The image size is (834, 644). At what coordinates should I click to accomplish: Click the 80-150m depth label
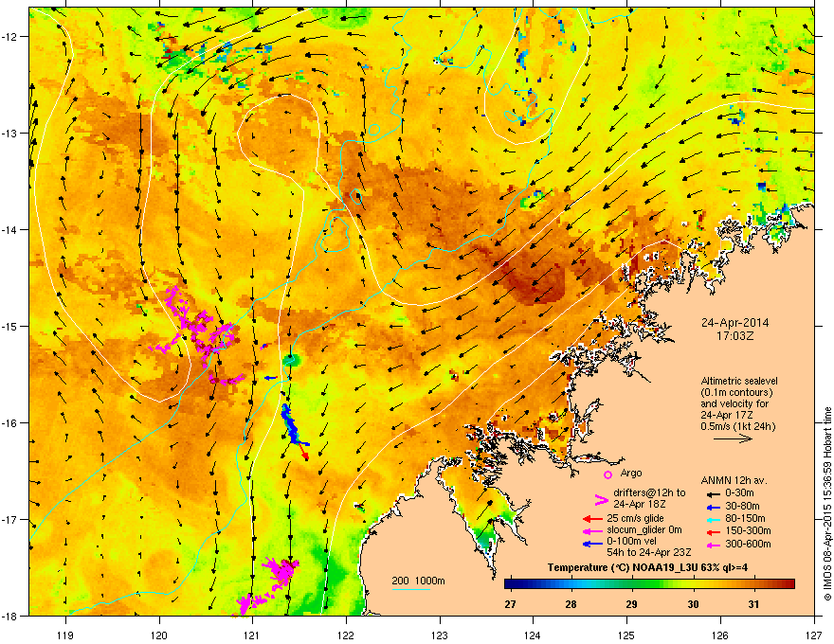tap(745, 519)
